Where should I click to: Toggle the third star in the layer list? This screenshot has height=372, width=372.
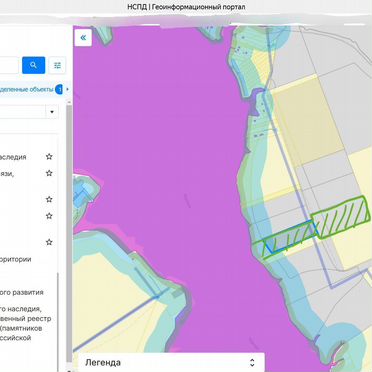pyautogui.click(x=49, y=199)
